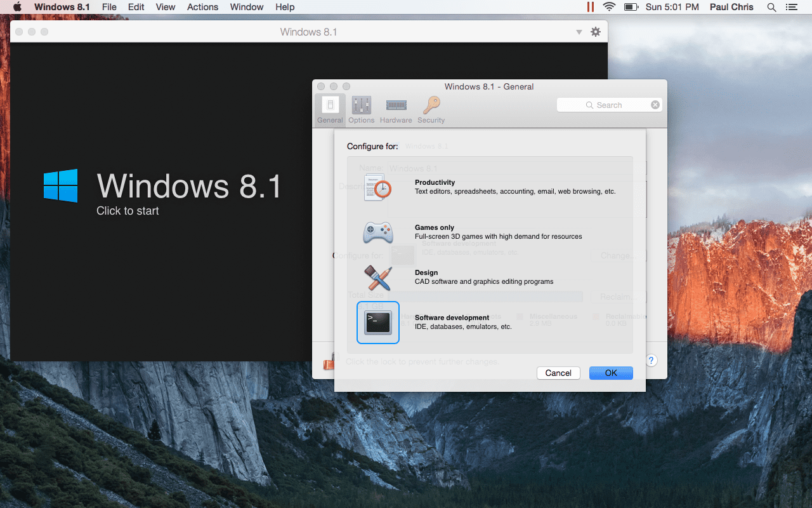Open the View menu
The width and height of the screenshot is (812, 508).
coord(166,7)
